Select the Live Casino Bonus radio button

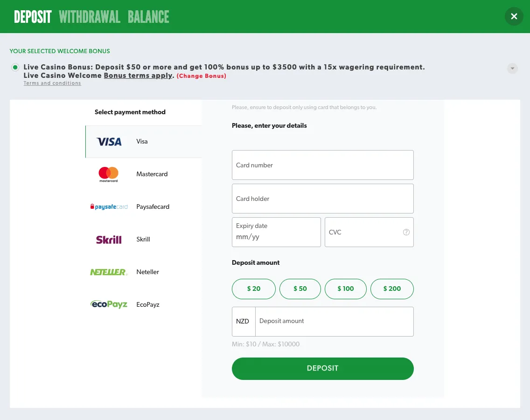click(15, 68)
